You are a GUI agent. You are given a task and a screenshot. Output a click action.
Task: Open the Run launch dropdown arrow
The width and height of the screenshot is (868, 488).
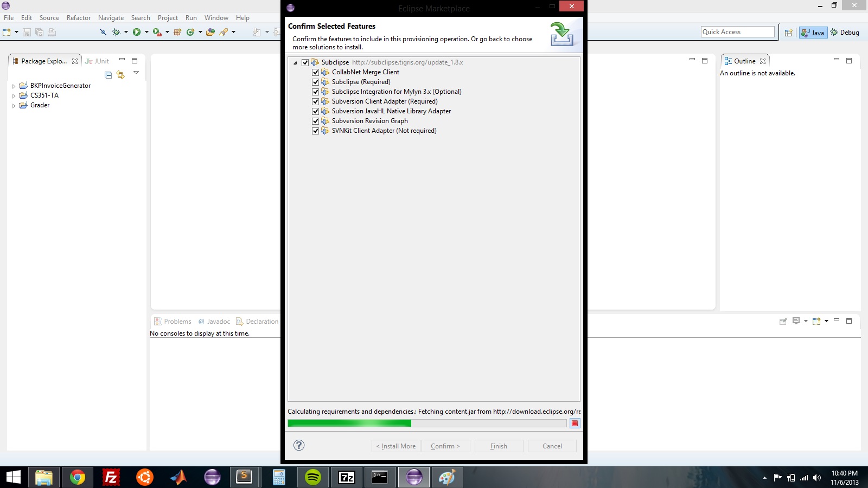[146, 32]
